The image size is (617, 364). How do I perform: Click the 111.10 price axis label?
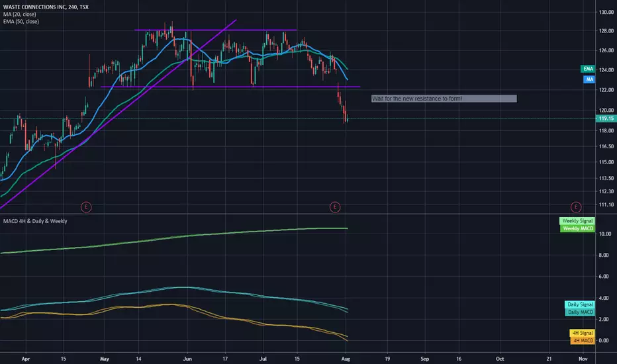[606, 205]
